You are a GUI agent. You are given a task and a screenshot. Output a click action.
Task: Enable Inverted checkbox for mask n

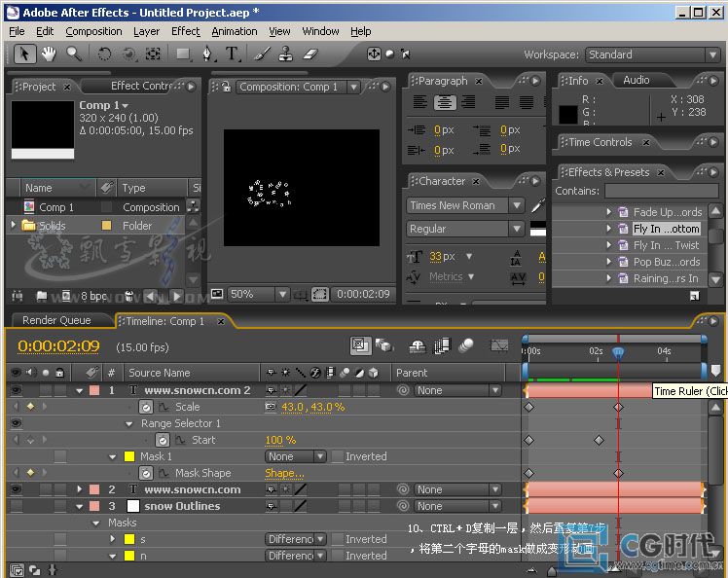coord(338,556)
